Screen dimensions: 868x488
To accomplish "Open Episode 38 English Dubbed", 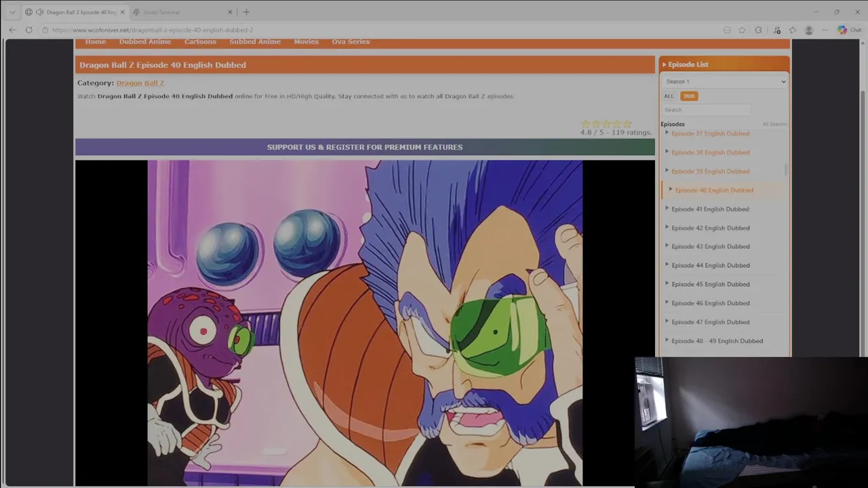I will pyautogui.click(x=710, y=152).
